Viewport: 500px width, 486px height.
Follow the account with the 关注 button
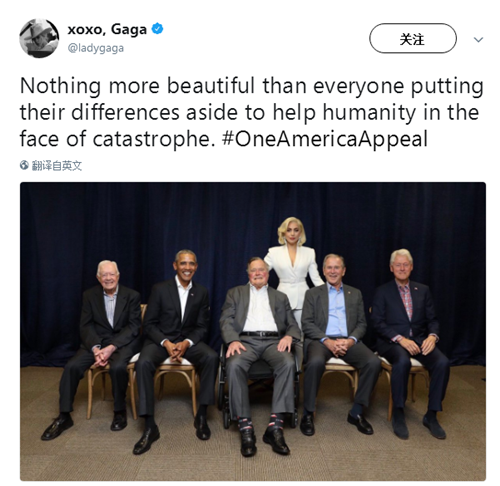pos(413,39)
